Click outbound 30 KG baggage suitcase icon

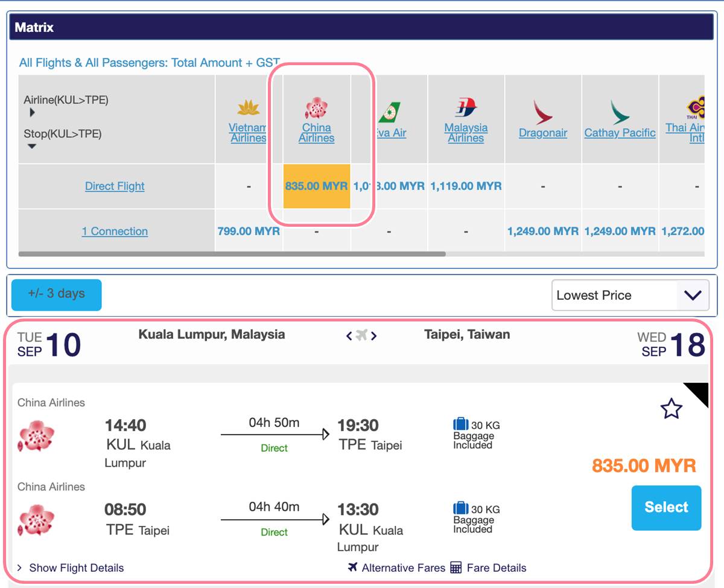click(461, 424)
